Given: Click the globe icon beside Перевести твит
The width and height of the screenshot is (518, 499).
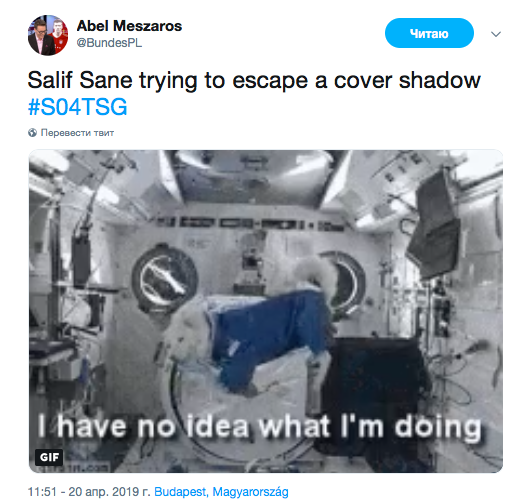Looking at the screenshot, I should (32, 133).
